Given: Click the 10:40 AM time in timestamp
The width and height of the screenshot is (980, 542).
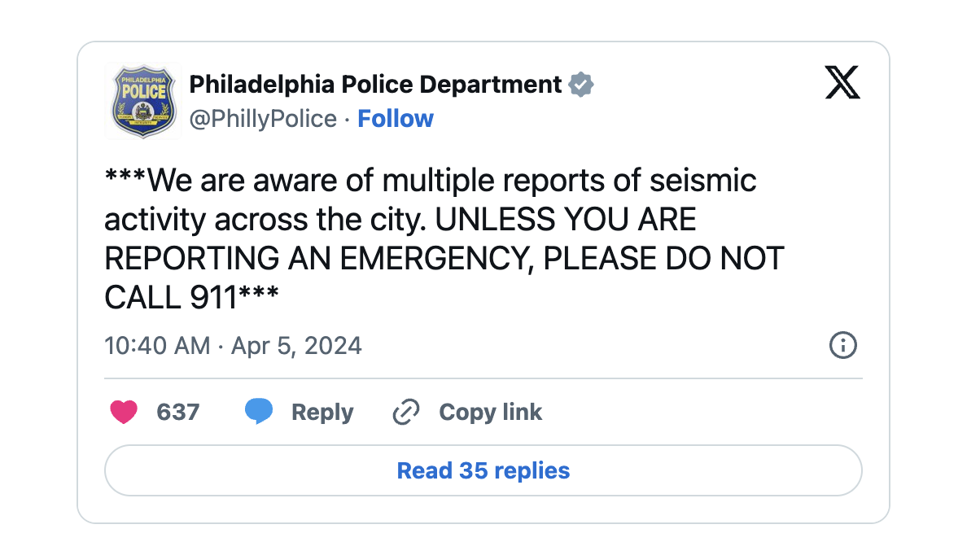Looking at the screenshot, I should tap(158, 346).
